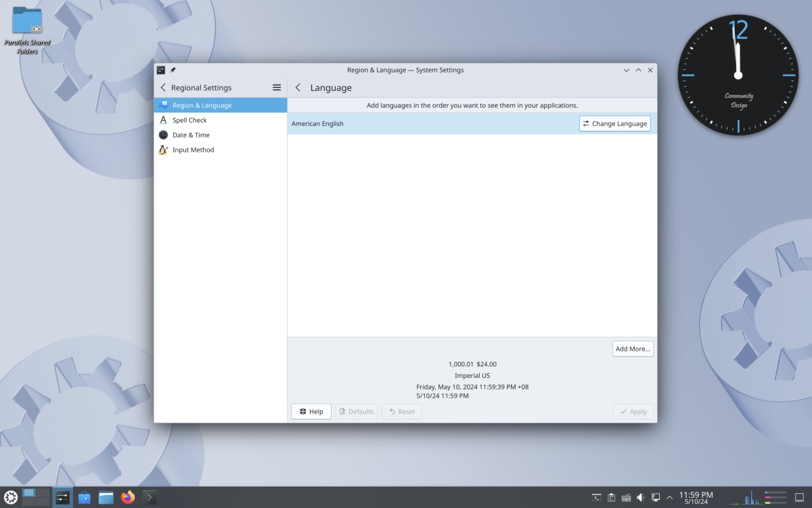Image resolution: width=812 pixels, height=508 pixels.
Task: Launch Firefox from the taskbar
Action: click(128, 497)
